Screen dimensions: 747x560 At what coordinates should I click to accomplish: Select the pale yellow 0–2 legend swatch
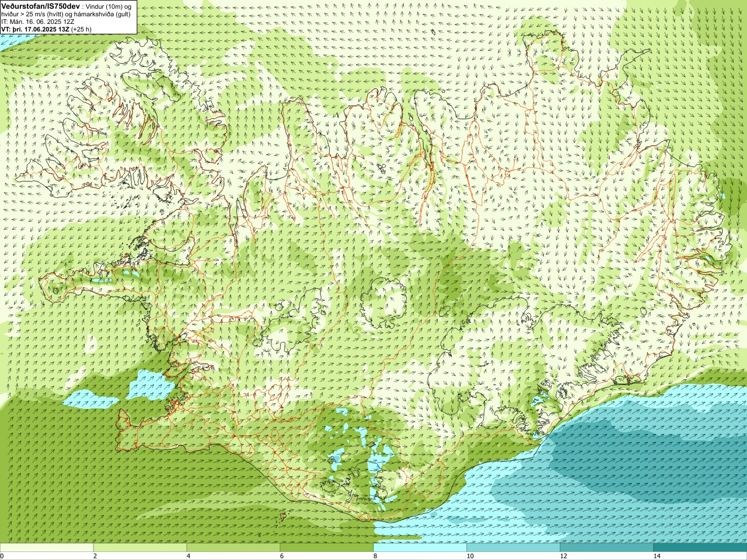(x=47, y=548)
